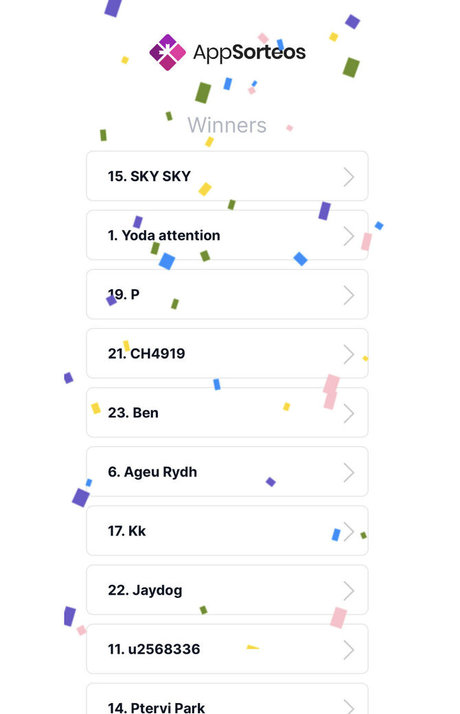
Task: Open the 21. CH4919 winner entry
Action: click(227, 353)
